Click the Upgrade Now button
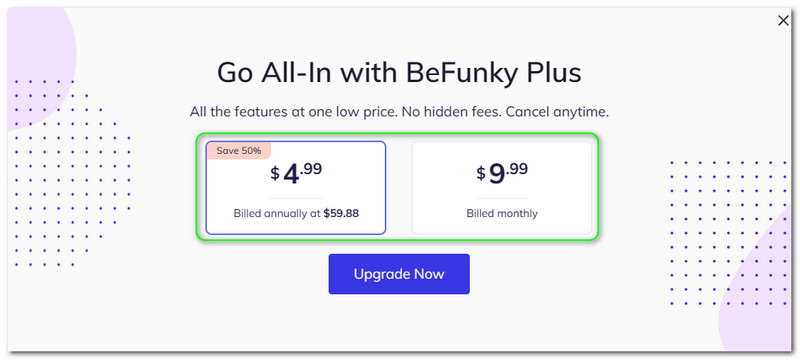Screen dimensions: 800x360 (x=399, y=274)
